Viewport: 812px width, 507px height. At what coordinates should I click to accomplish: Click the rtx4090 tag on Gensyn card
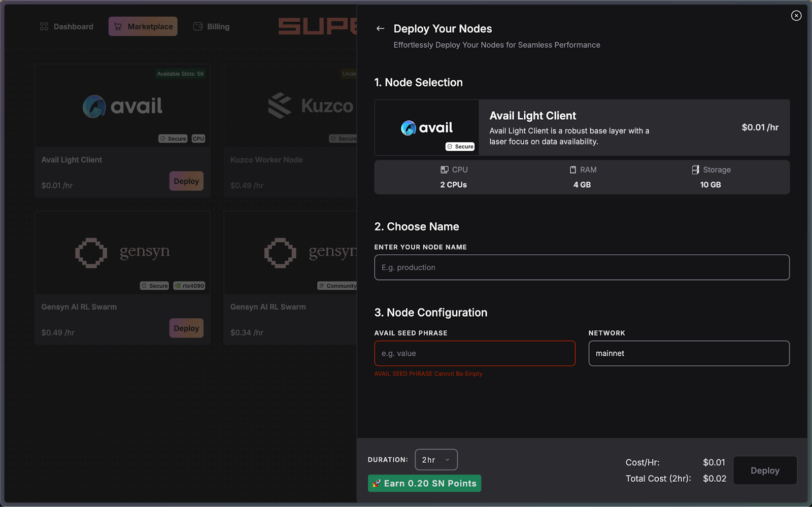189,286
